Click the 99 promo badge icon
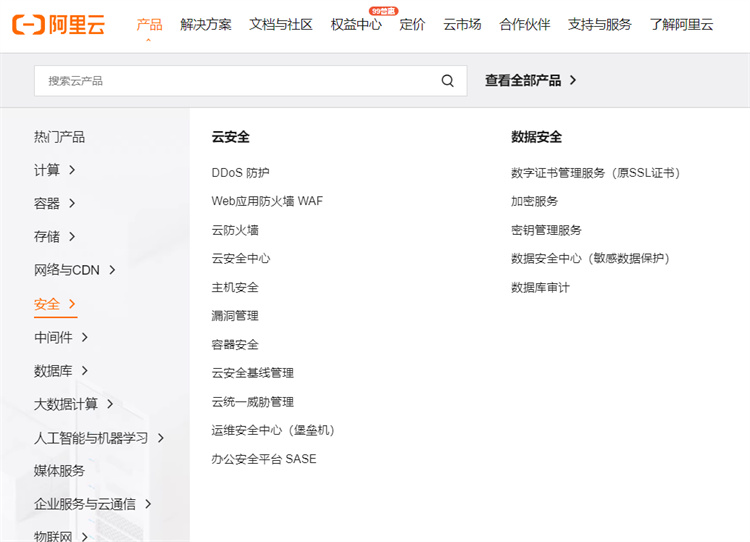 point(378,11)
